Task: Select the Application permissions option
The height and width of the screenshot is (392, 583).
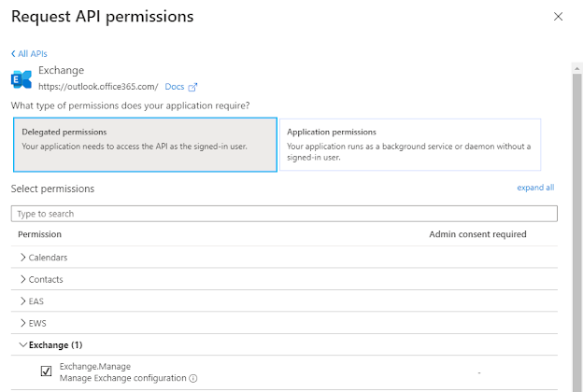Action: click(410, 145)
